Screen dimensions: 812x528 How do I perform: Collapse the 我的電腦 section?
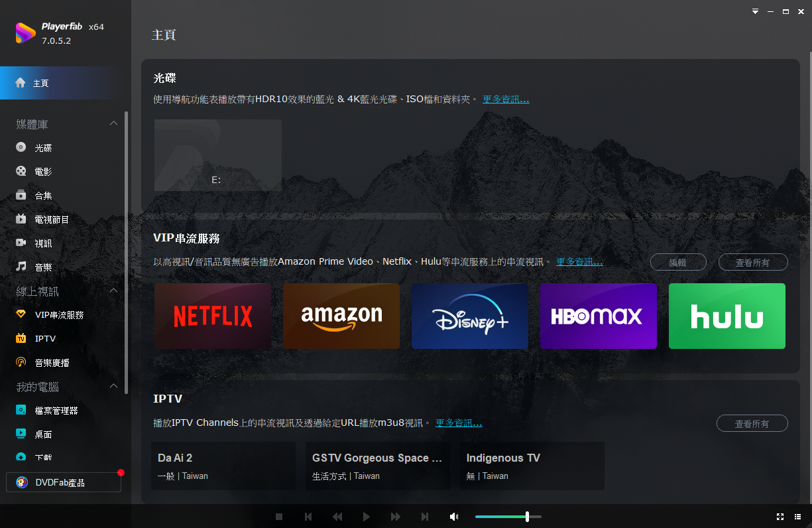(113, 386)
